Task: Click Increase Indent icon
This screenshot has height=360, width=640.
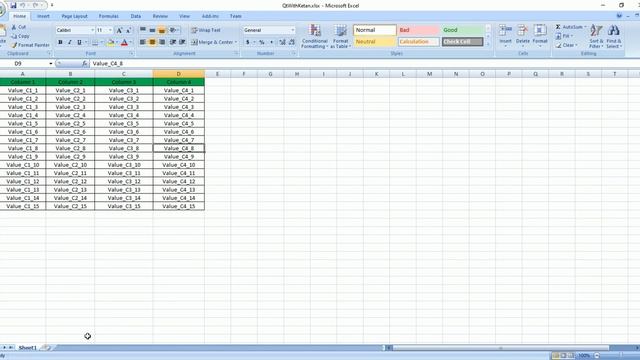Action: 182,42
